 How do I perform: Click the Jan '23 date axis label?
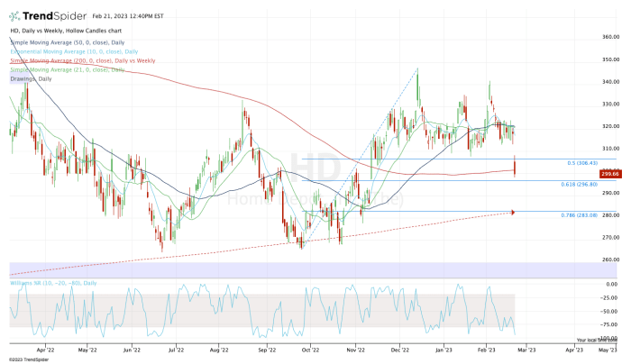pos(444,350)
